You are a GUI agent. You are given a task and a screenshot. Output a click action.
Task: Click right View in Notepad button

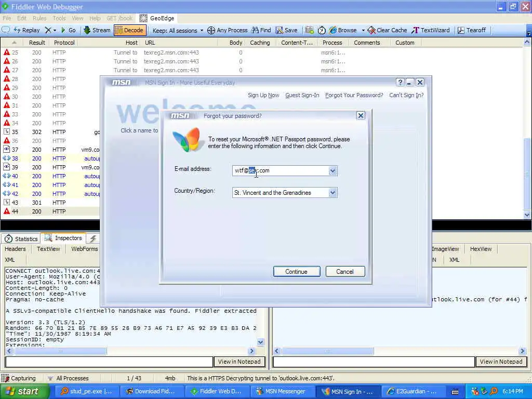tap(501, 362)
